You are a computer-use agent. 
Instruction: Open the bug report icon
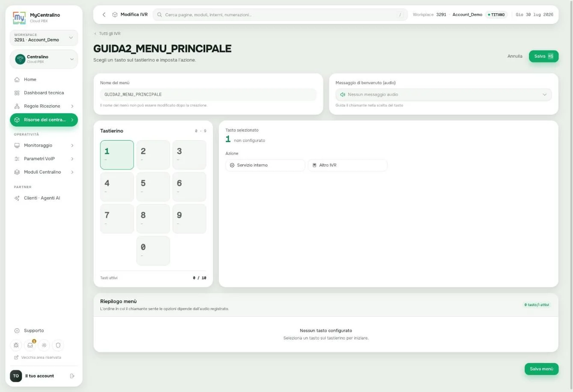16,345
